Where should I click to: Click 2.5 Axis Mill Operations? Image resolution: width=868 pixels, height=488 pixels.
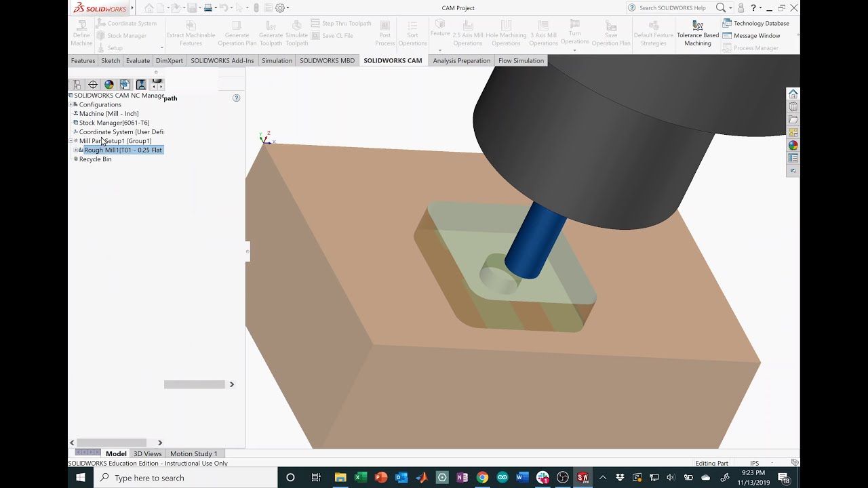tap(467, 34)
